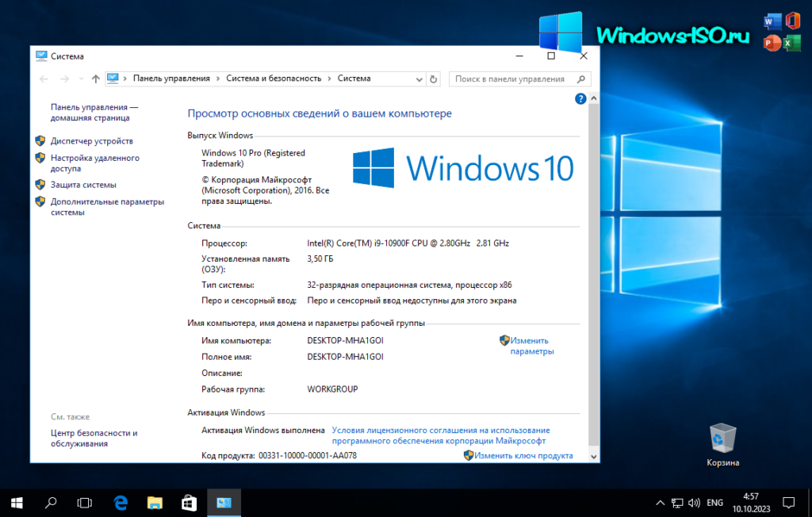Select 'Система' breadcrumb
Viewport: 812px width, 517px height.
tap(354, 79)
